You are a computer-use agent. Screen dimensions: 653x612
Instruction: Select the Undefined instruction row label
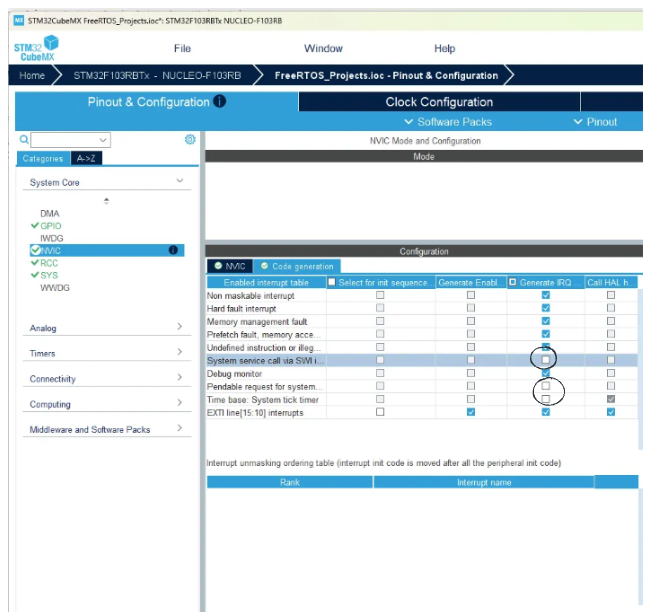tap(264, 348)
